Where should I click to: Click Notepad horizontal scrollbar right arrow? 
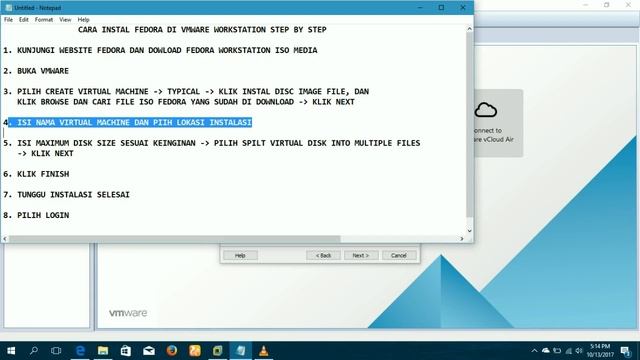pyautogui.click(x=462, y=239)
